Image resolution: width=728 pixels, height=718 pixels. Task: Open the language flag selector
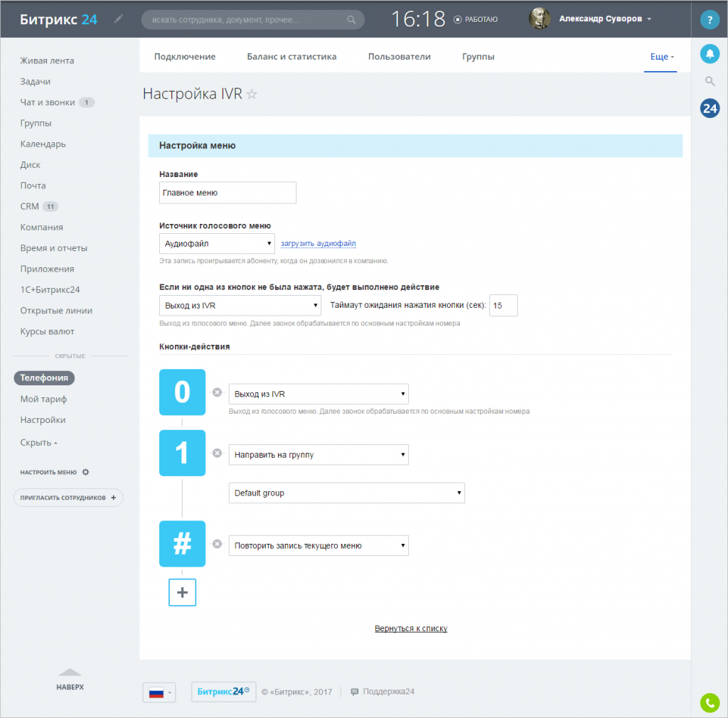click(159, 692)
